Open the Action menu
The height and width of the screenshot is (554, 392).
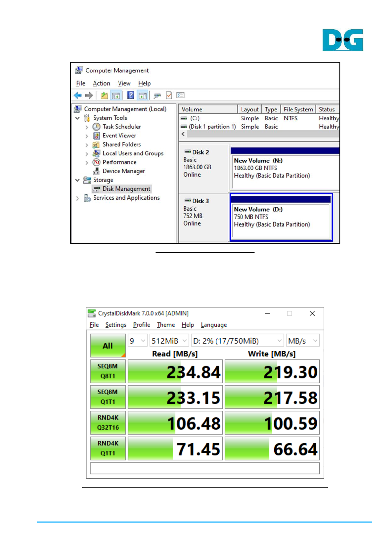(x=101, y=84)
